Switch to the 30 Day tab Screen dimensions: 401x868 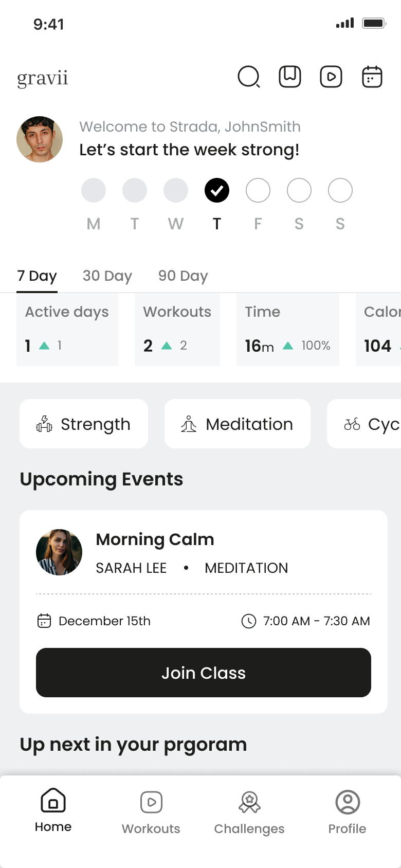107,276
